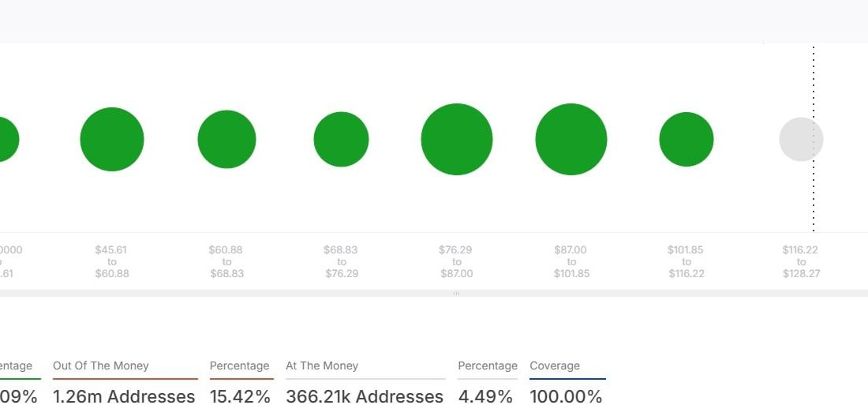Click the partially visible leftmost green bubble

point(6,140)
